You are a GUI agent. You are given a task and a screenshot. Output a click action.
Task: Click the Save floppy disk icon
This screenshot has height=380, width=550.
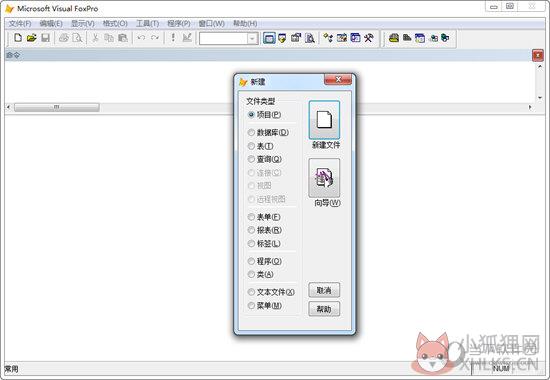click(45, 38)
